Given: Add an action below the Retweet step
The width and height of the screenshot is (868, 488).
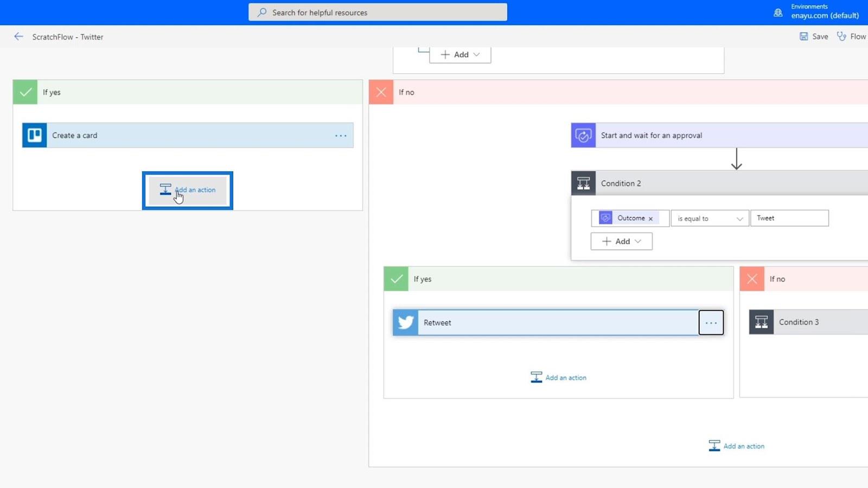Looking at the screenshot, I should click(558, 377).
